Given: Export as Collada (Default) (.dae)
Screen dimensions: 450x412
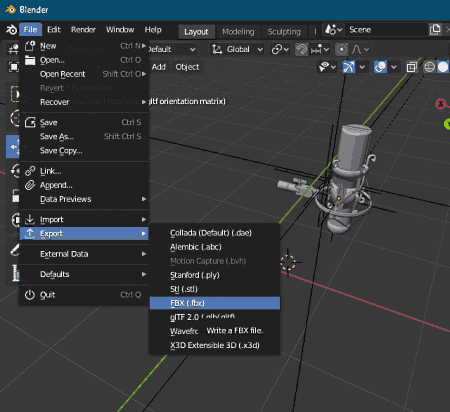Looking at the screenshot, I should 215,233.
